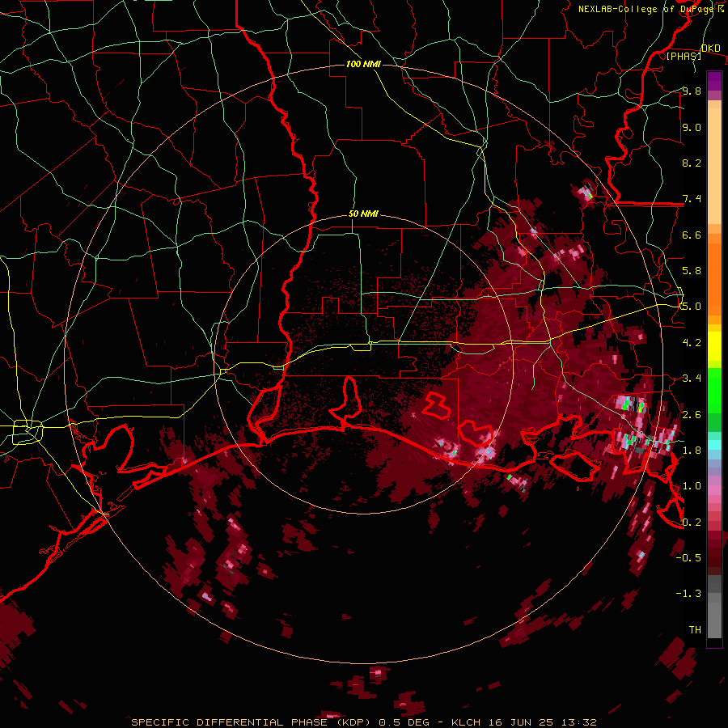This screenshot has width=728, height=728.
Task: Click the 50 NMI range ring label
Action: 363,214
